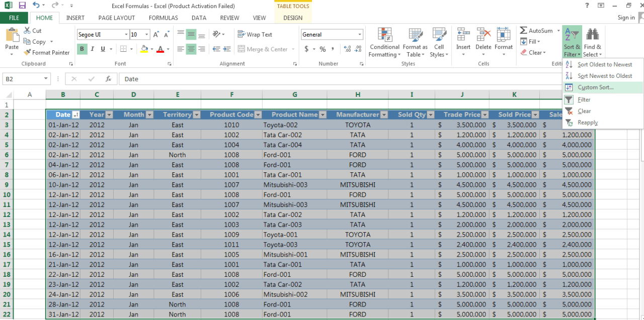Open the font size dropdown
The height and width of the screenshot is (320, 644).
tap(147, 35)
